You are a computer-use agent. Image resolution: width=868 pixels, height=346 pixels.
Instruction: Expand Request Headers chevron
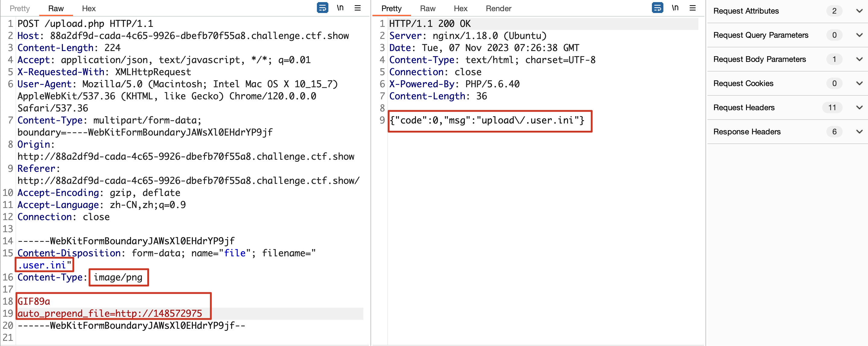click(x=859, y=107)
